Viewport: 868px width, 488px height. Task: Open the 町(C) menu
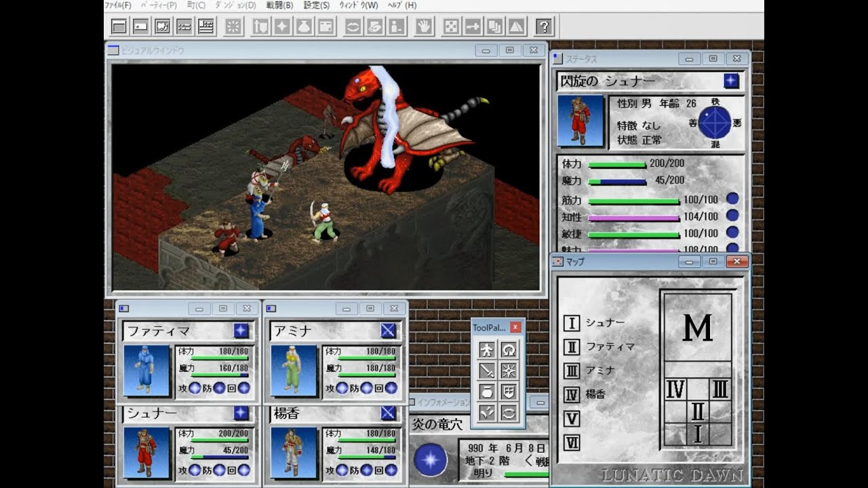click(196, 5)
